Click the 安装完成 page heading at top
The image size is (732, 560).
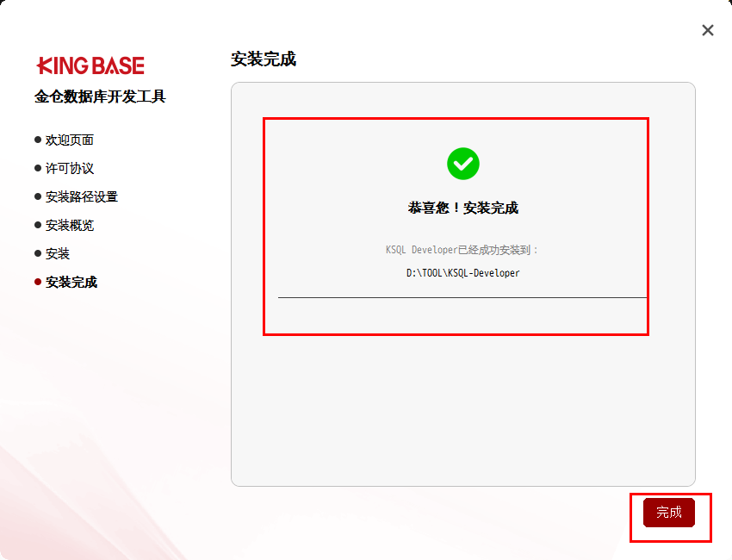(x=264, y=59)
